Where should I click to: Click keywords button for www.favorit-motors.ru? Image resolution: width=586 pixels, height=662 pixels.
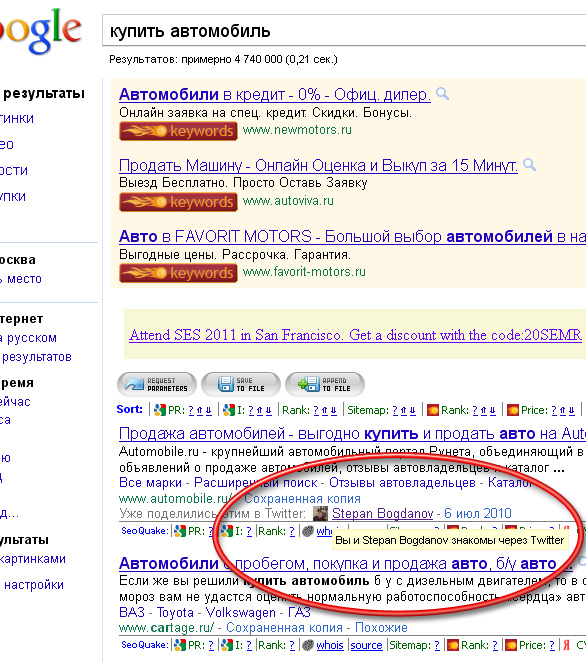178,273
